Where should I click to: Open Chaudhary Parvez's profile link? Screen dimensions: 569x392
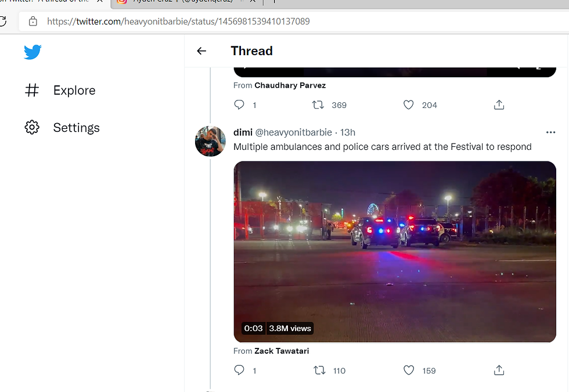(x=290, y=85)
